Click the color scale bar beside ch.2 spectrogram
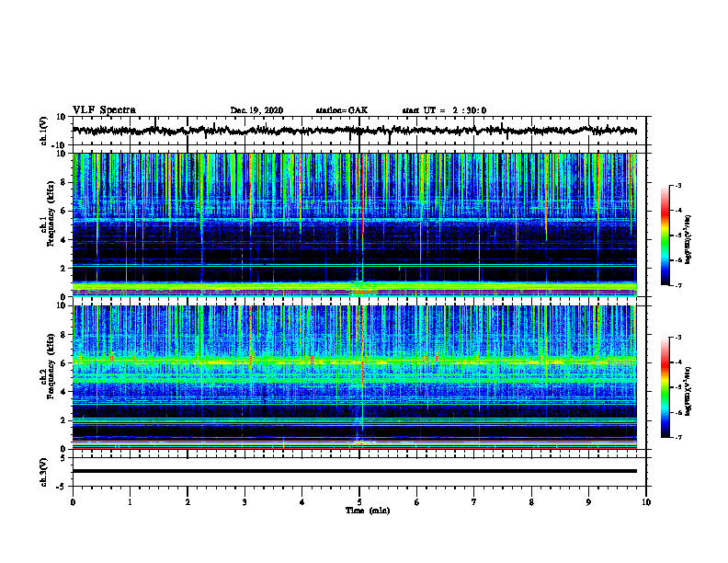Image resolution: width=728 pixels, height=563 pixels. click(665, 387)
